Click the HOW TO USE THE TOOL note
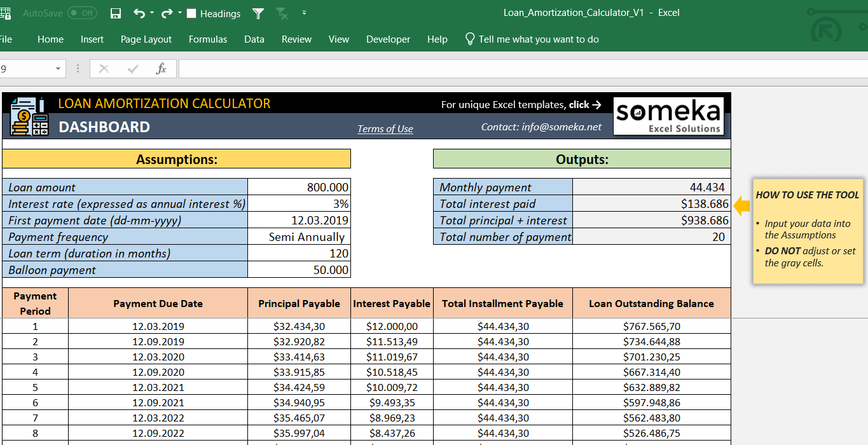868x445 pixels. click(x=808, y=231)
